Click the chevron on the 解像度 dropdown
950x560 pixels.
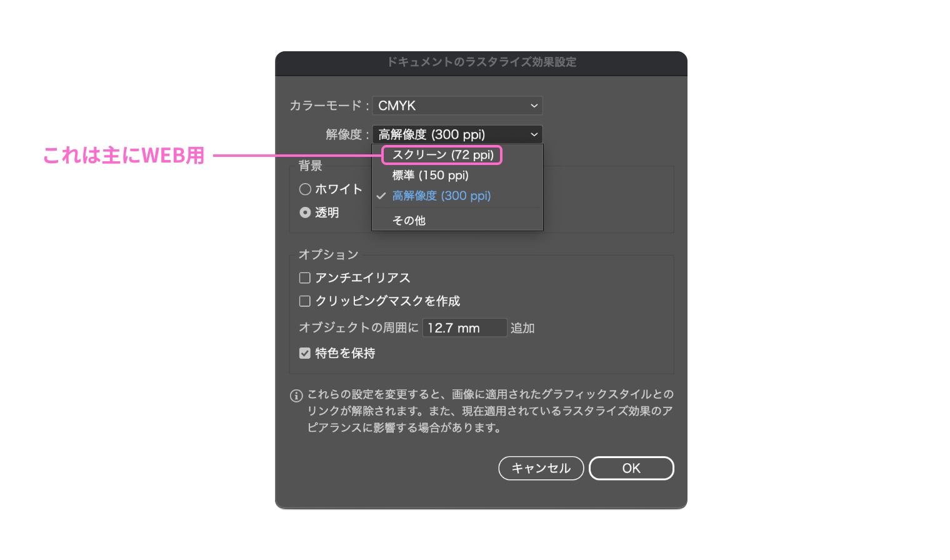(x=534, y=134)
